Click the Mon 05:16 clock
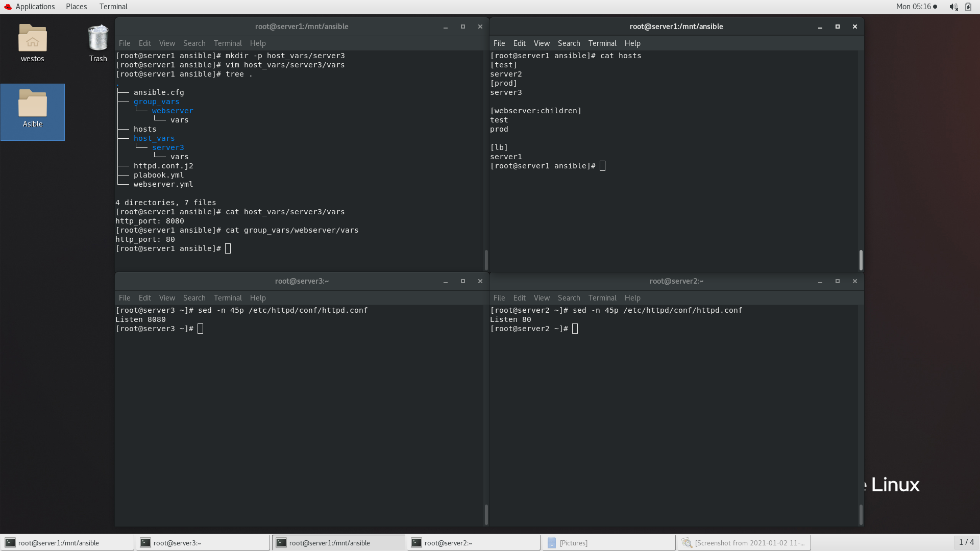980x551 pixels. click(x=913, y=7)
